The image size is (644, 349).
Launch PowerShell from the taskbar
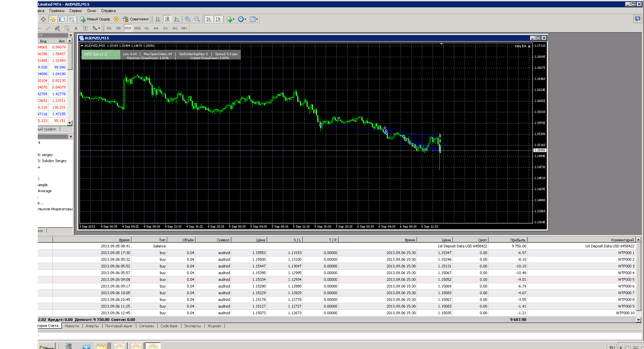87,347
